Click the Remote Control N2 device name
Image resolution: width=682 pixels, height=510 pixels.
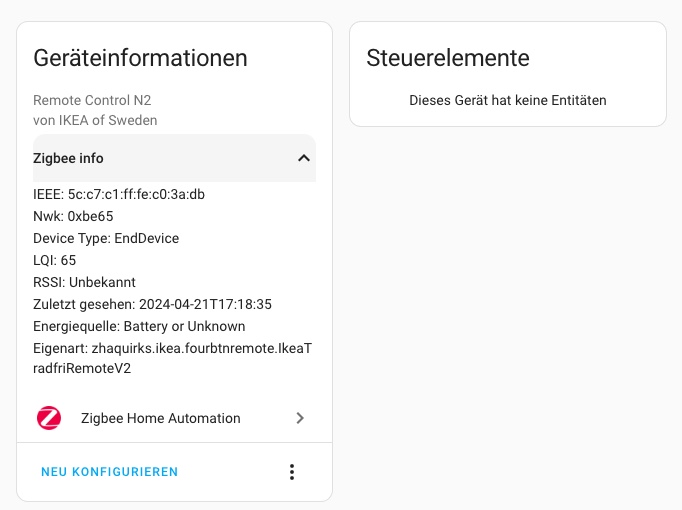tap(92, 100)
